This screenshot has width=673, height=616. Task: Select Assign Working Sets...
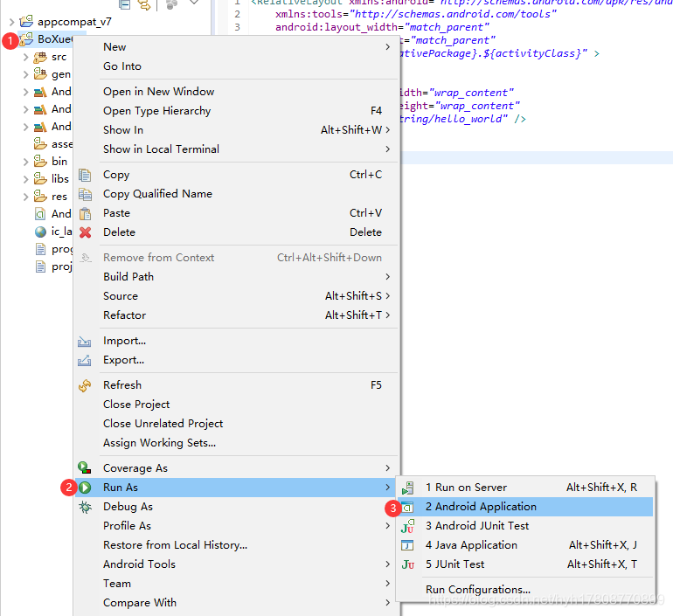(x=237, y=443)
